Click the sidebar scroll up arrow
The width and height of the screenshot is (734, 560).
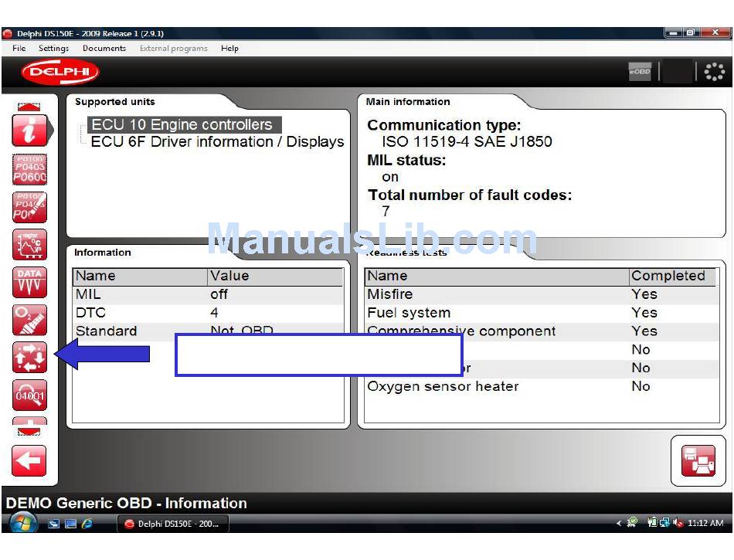pyautogui.click(x=29, y=107)
